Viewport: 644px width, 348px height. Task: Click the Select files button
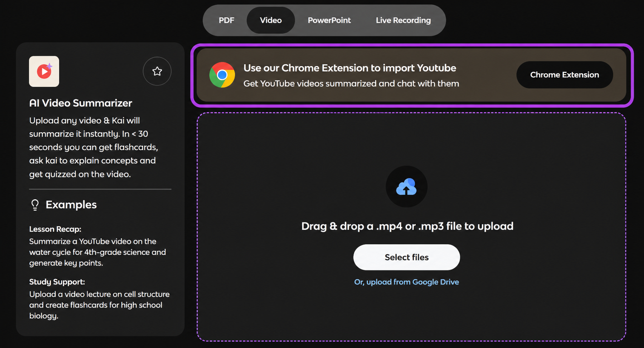[407, 257]
